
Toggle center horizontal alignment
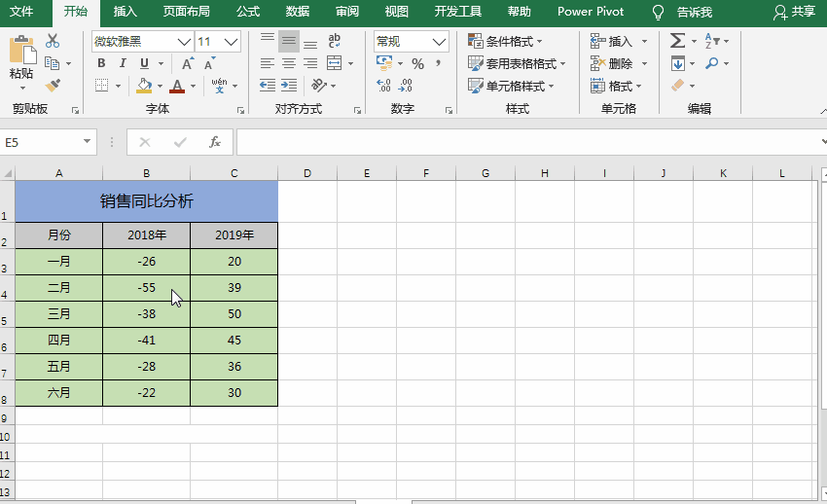point(289,63)
